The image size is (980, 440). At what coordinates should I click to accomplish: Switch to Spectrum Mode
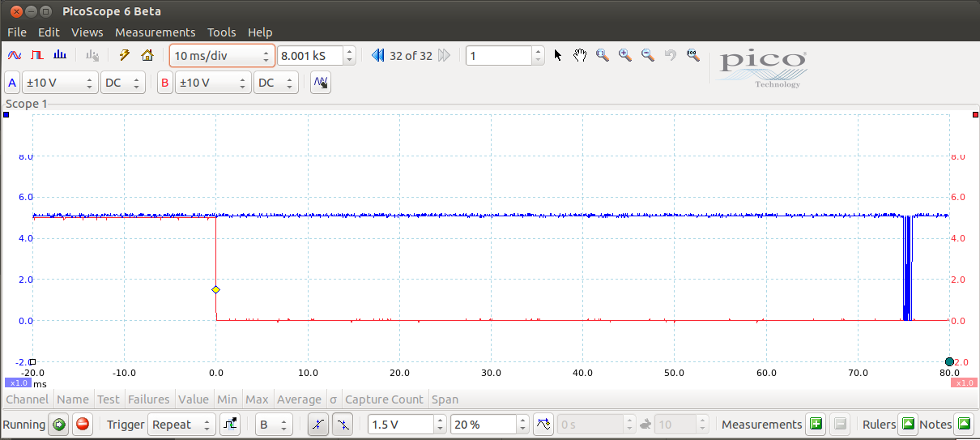[60, 56]
